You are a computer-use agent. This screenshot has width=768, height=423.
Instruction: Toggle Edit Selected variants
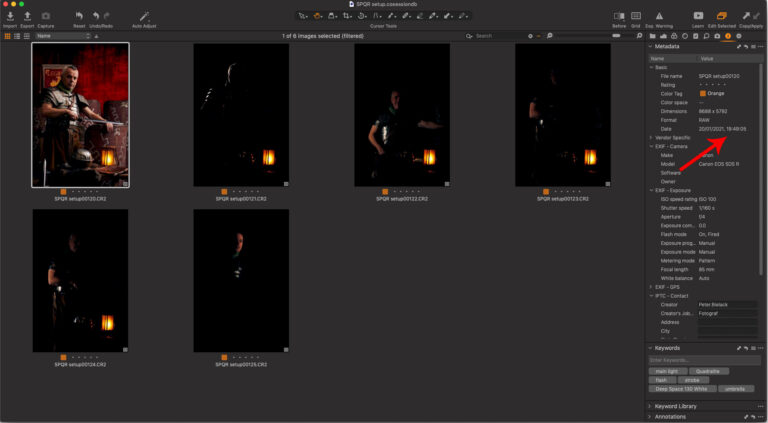[721, 16]
